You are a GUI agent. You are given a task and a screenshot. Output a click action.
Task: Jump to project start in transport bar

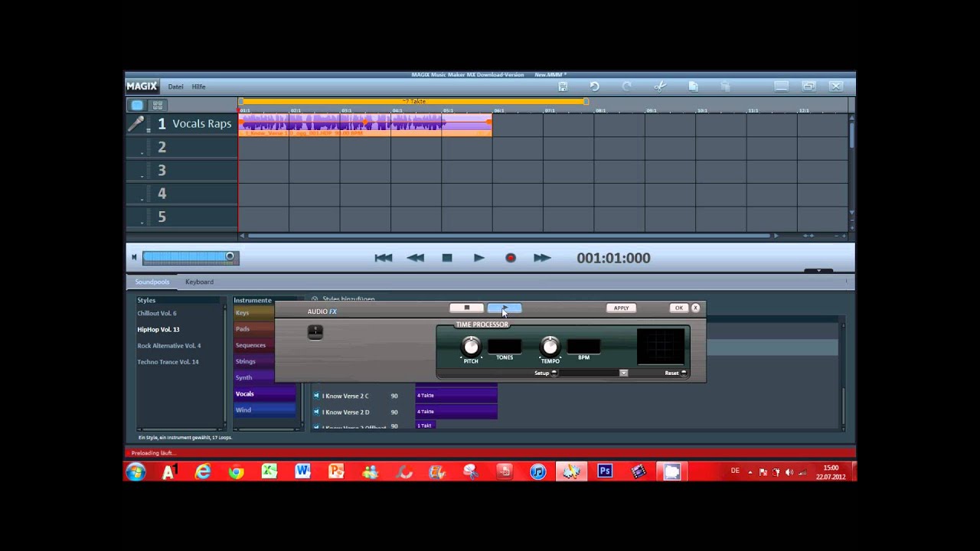(x=383, y=258)
